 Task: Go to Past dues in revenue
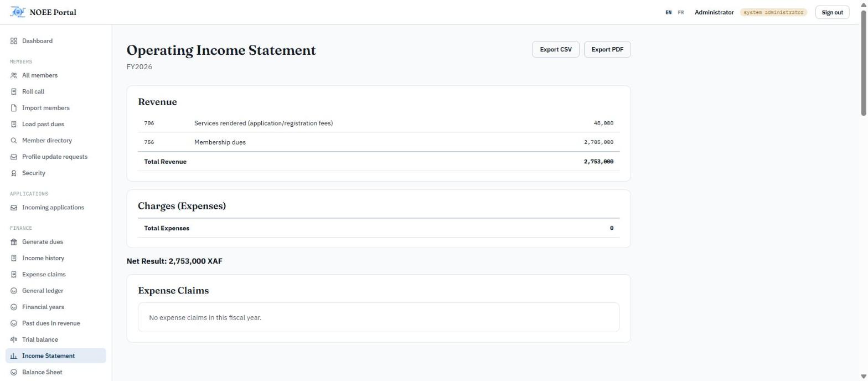pos(56,323)
